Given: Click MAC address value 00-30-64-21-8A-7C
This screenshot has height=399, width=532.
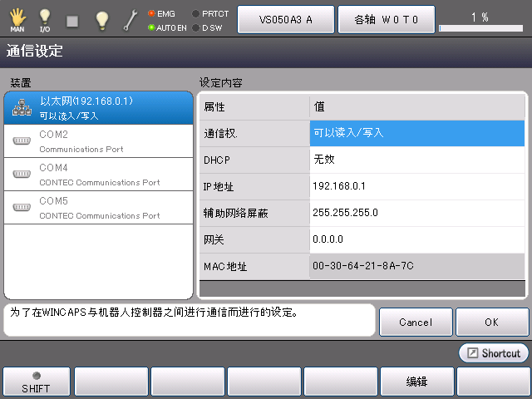Looking at the screenshot, I should [417, 266].
